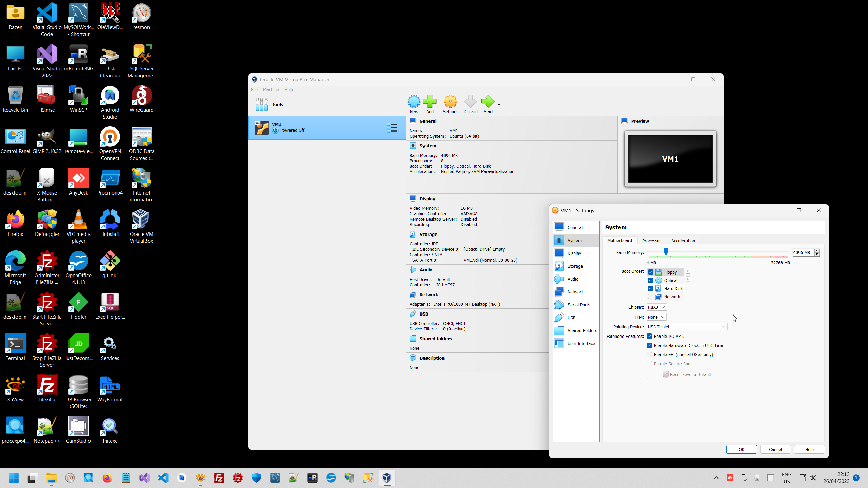This screenshot has height=488, width=868.
Task: Select Shared Folders settings category
Action: pyautogui.click(x=582, y=330)
